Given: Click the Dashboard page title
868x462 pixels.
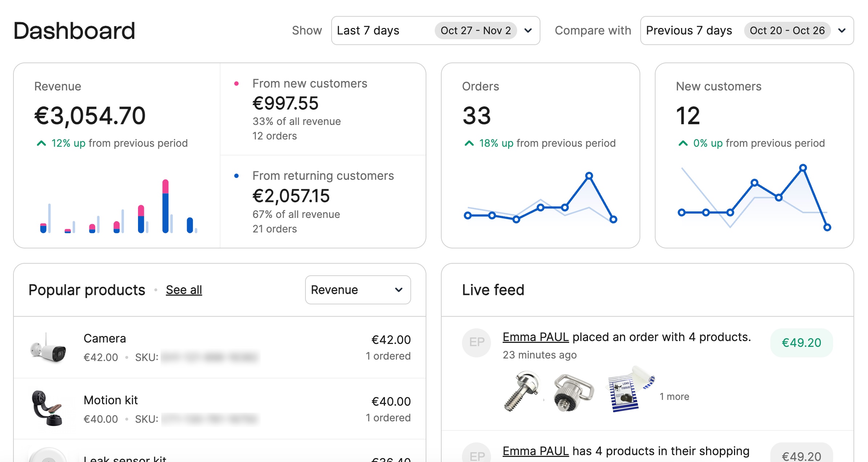Looking at the screenshot, I should tap(74, 31).
